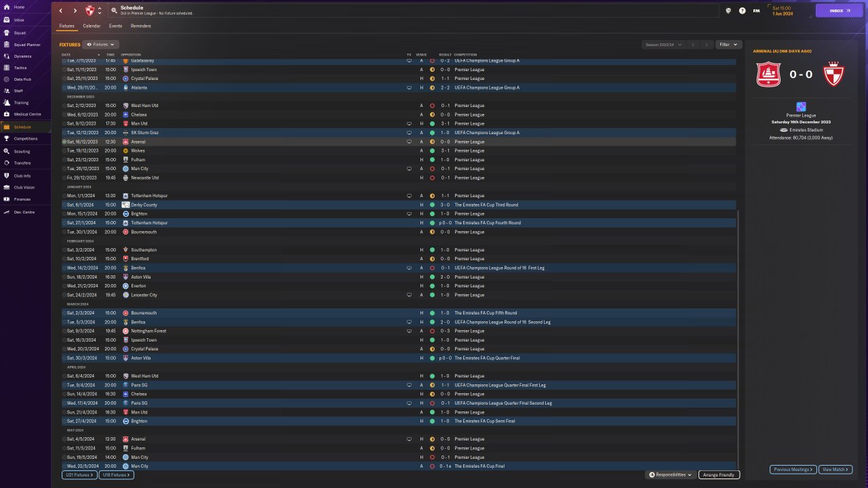This screenshot has width=868, height=488.
Task: Select the Newcastle Utd fixture on 29/12/2023
Action: 398,178
